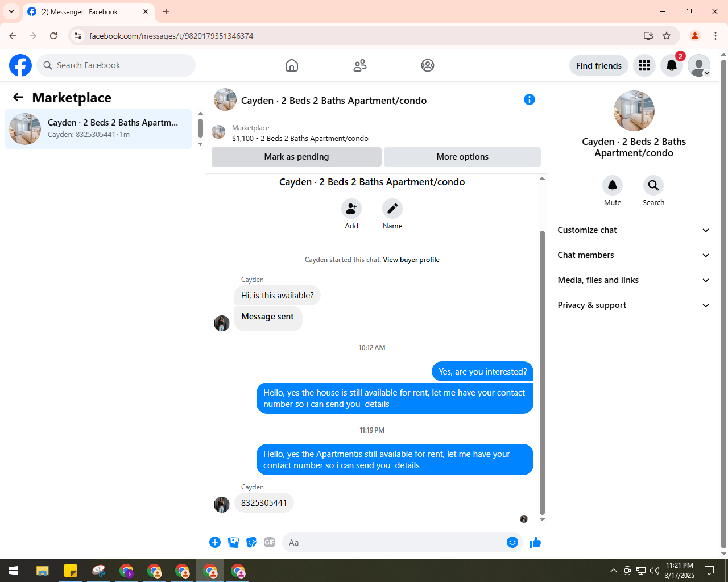View site information icon in address bar
This screenshot has width=728, height=582.
78,36
